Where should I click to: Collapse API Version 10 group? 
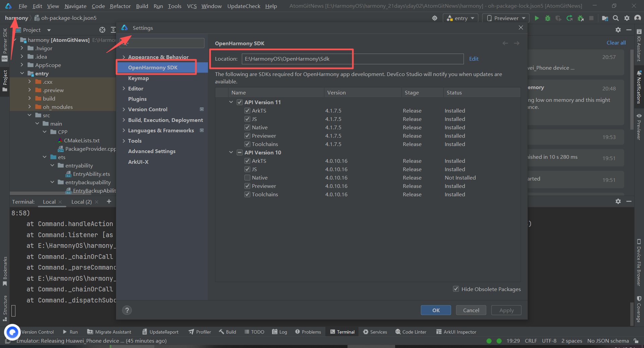[x=231, y=152]
